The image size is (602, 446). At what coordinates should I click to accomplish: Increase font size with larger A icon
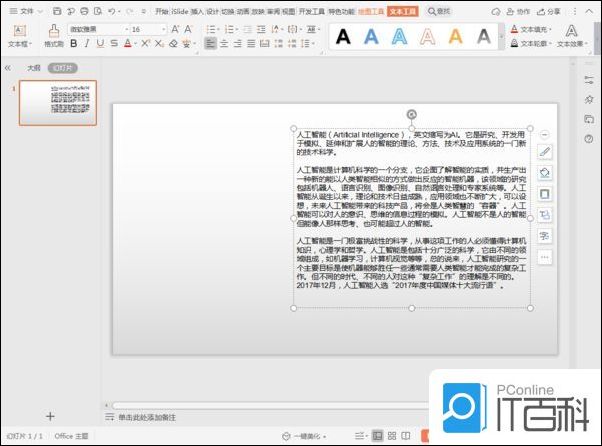(175, 29)
